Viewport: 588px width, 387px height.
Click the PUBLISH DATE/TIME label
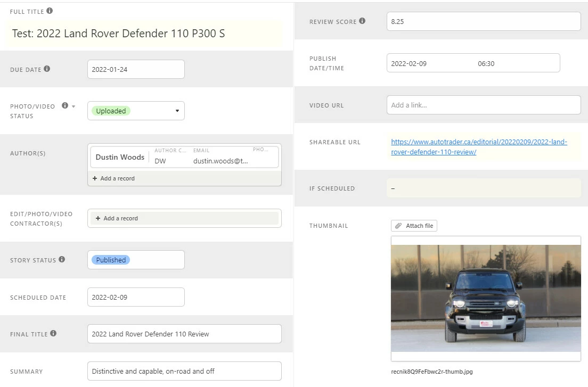326,63
